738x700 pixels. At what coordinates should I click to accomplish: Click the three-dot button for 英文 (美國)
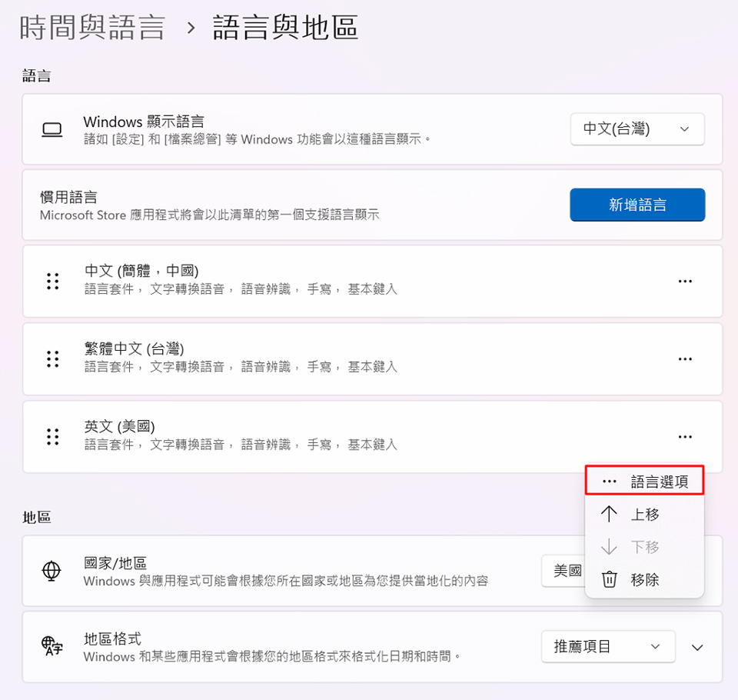click(685, 437)
